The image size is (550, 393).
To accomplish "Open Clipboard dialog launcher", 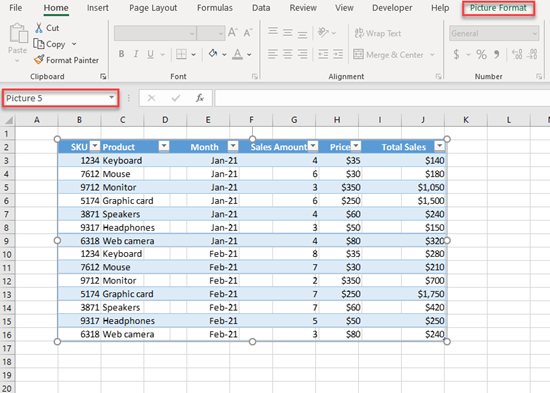I will pyautogui.click(x=103, y=76).
